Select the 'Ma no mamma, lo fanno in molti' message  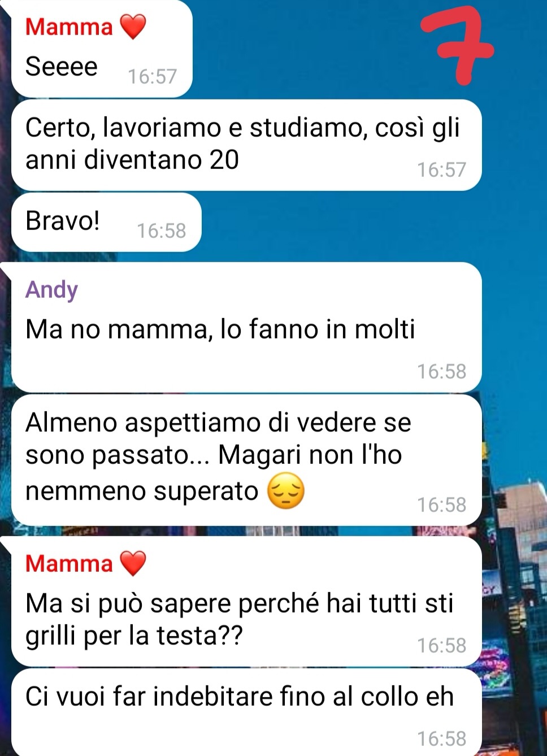tap(246, 327)
